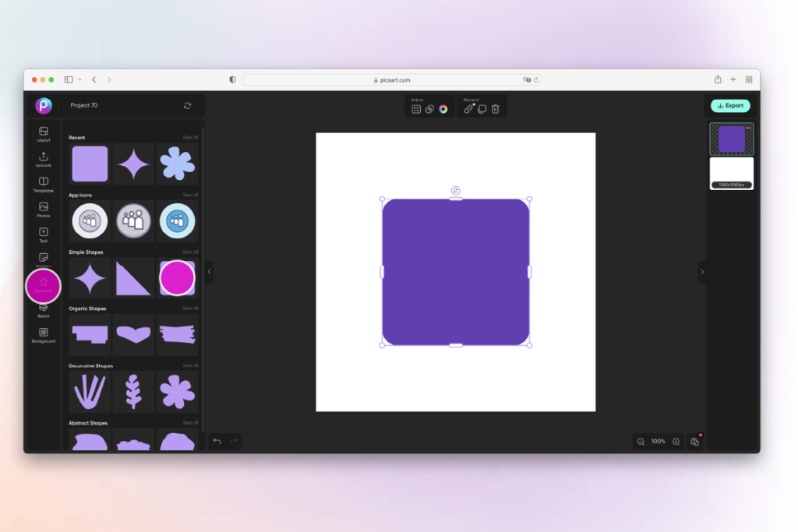Screen dimensions: 798x532
Task: Delete the selected shape via trash icon
Action: [496, 109]
